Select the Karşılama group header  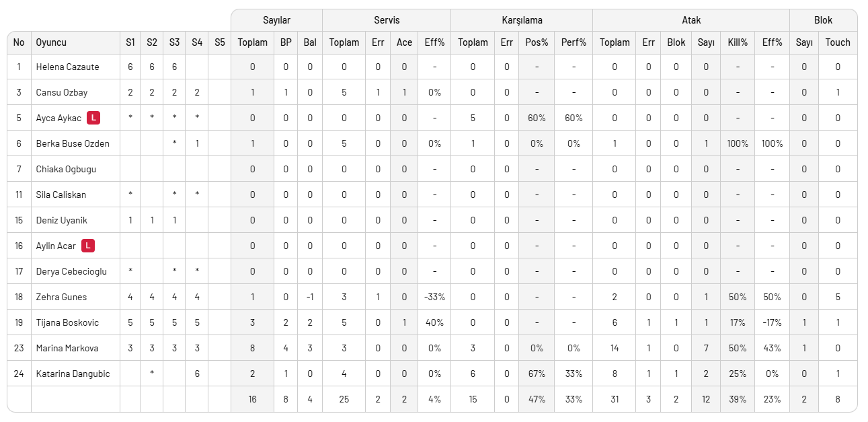pos(522,20)
